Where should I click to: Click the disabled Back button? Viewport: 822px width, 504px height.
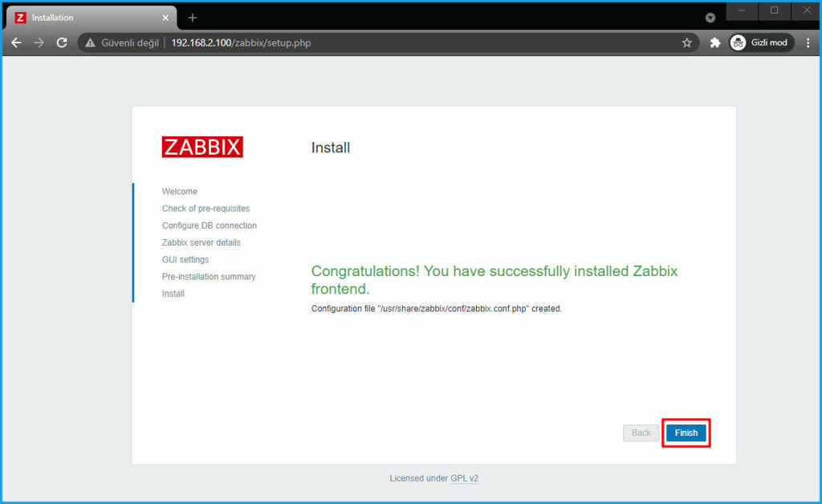tap(641, 433)
